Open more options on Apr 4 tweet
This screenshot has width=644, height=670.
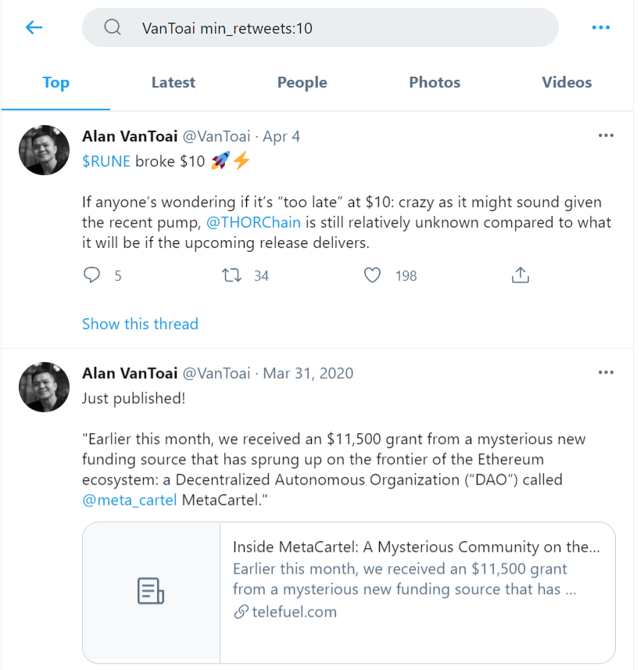pos(606,135)
